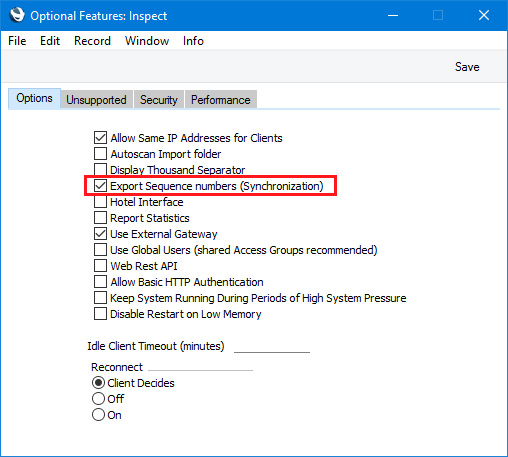
Task: Tick Display Thousand Separator checkbox
Action: (100, 169)
